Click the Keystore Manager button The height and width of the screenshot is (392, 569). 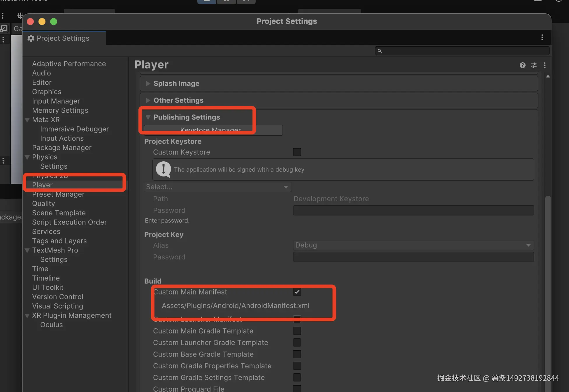point(268,130)
